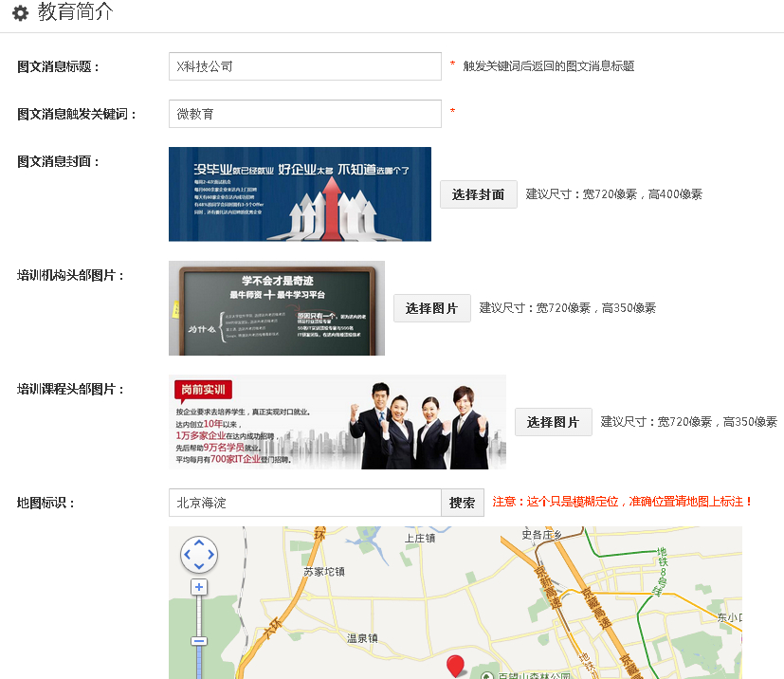This screenshot has height=679, width=784.
Task: Click the 选择封面 button
Action: [x=478, y=194]
